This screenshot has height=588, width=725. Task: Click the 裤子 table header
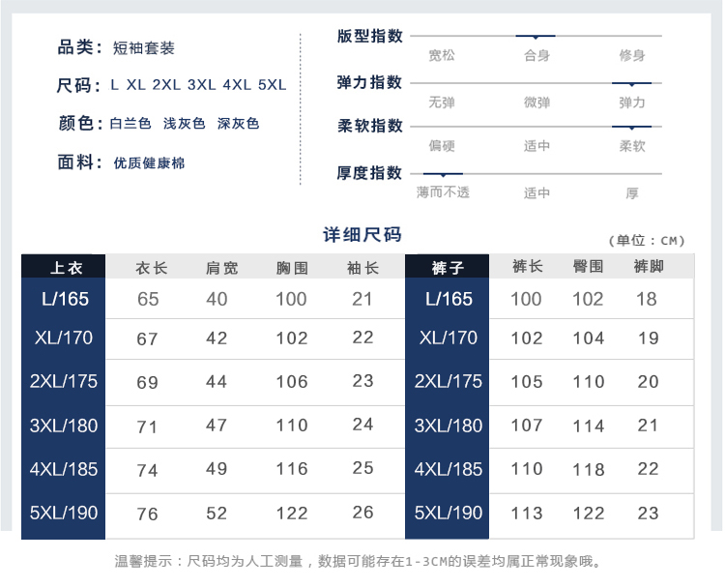point(448,267)
